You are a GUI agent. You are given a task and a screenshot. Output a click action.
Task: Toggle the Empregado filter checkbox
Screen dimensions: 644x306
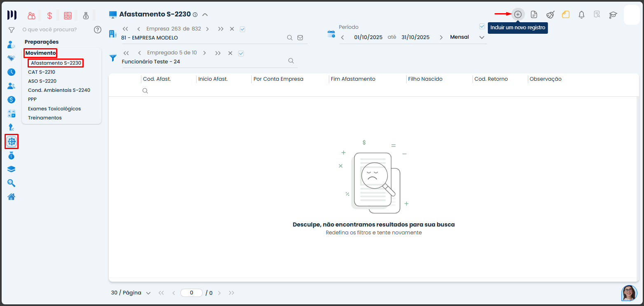(x=241, y=53)
